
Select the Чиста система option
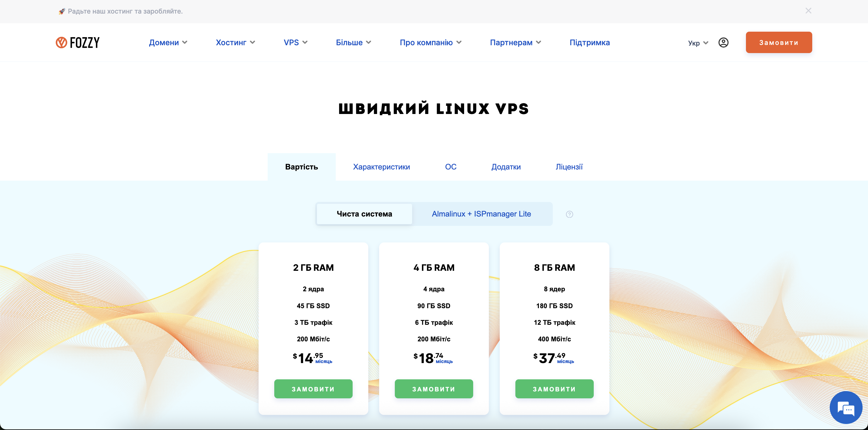click(x=364, y=214)
